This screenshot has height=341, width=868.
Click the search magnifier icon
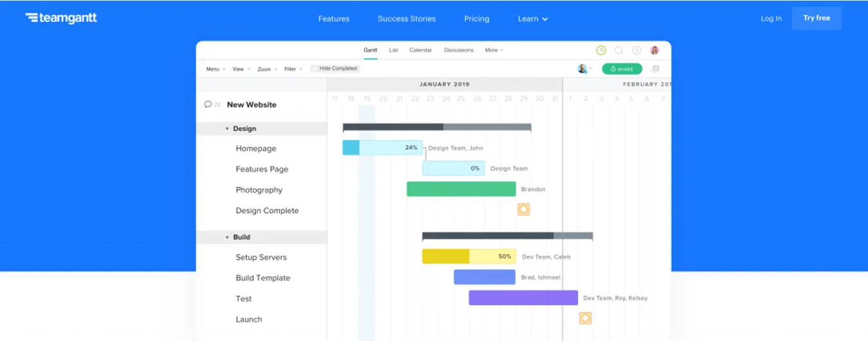pyautogui.click(x=619, y=50)
